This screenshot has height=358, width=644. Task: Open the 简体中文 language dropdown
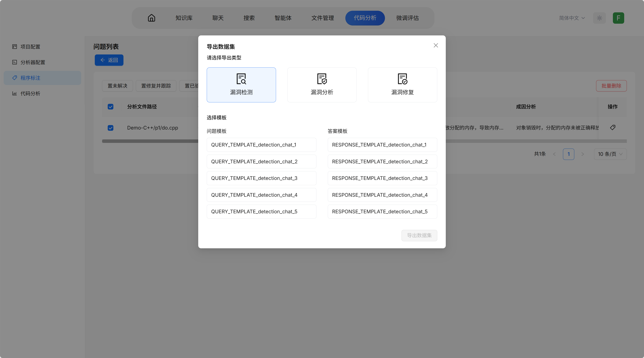point(572,18)
